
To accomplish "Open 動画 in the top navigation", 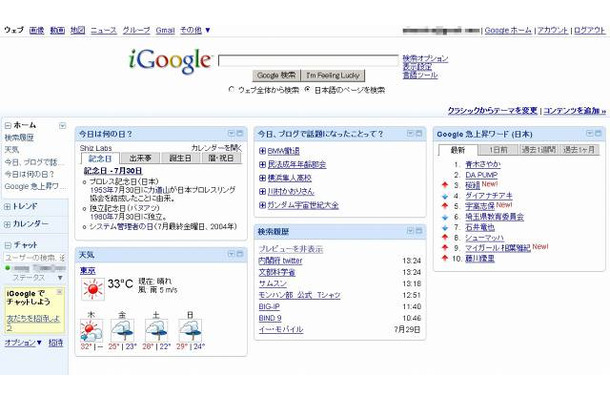I will coord(57,30).
